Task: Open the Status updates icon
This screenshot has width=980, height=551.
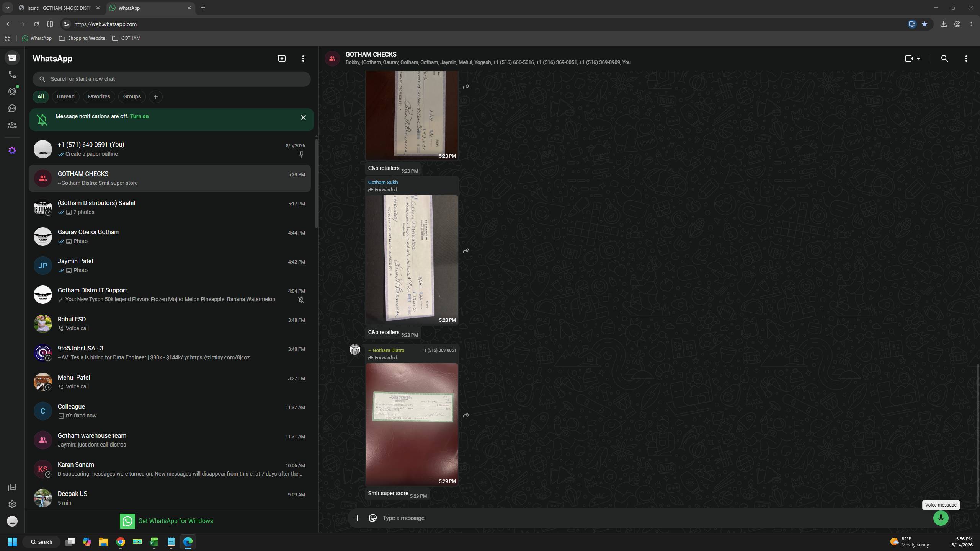Action: [12, 91]
